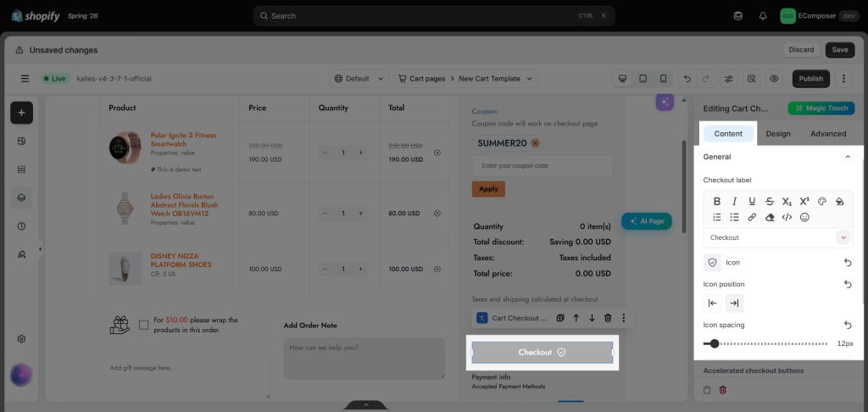Switch to the Design tab
This screenshot has height=412, width=868.
[778, 133]
